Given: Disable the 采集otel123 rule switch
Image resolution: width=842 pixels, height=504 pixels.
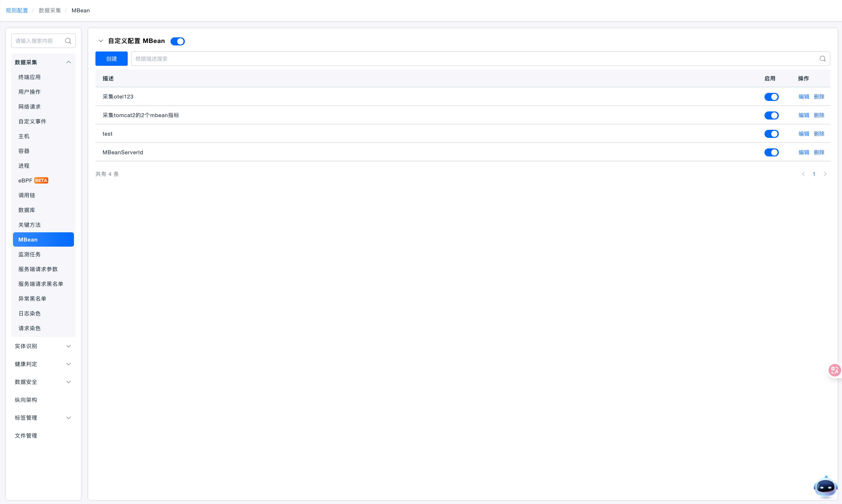Looking at the screenshot, I should (x=771, y=97).
